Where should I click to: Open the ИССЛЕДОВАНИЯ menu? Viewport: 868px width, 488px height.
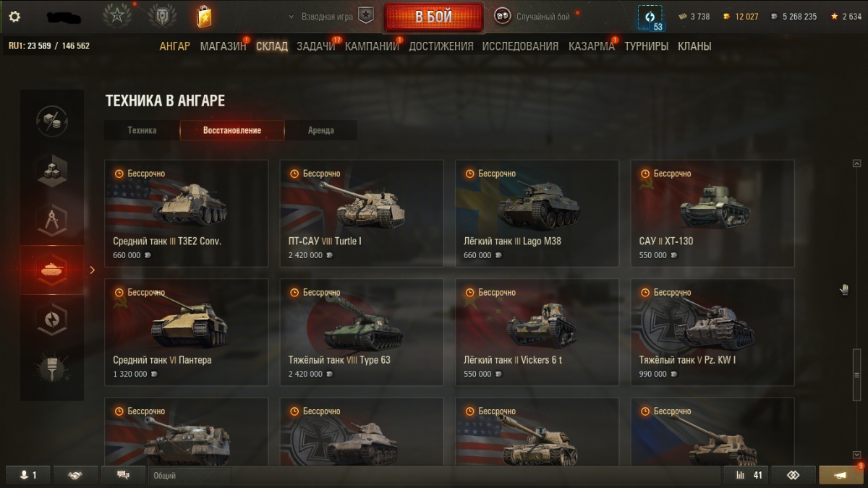pos(520,46)
